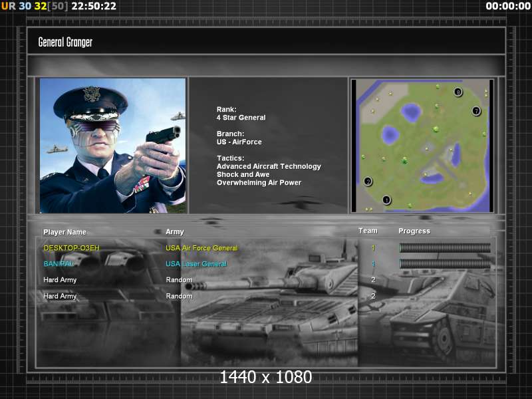Click DESKTOP-O3EH loading progress bar
The image size is (532, 399).
(x=445, y=248)
